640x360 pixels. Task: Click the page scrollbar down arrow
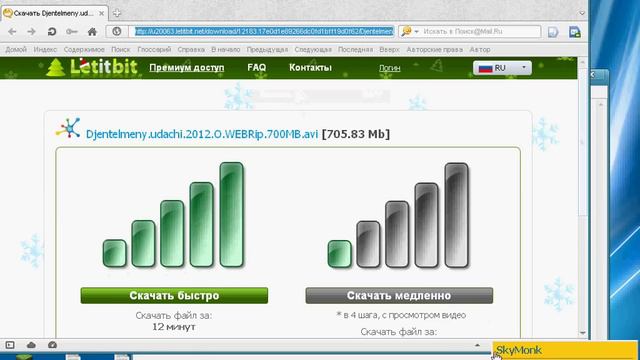582,333
